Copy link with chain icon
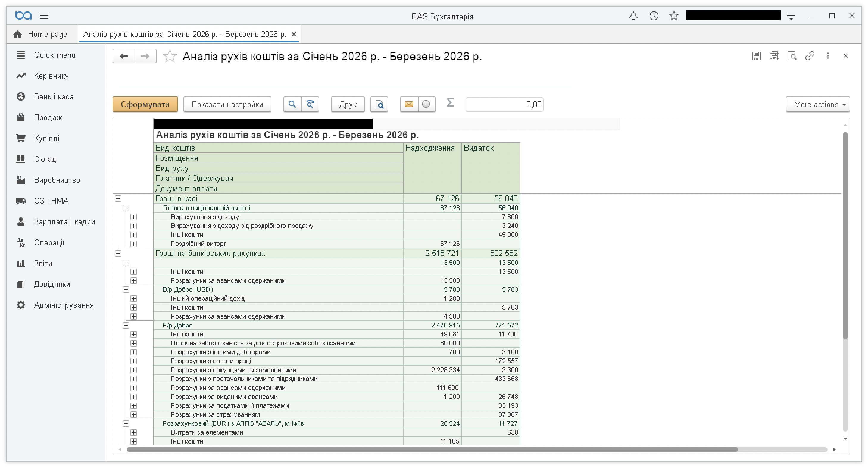 [x=810, y=56]
